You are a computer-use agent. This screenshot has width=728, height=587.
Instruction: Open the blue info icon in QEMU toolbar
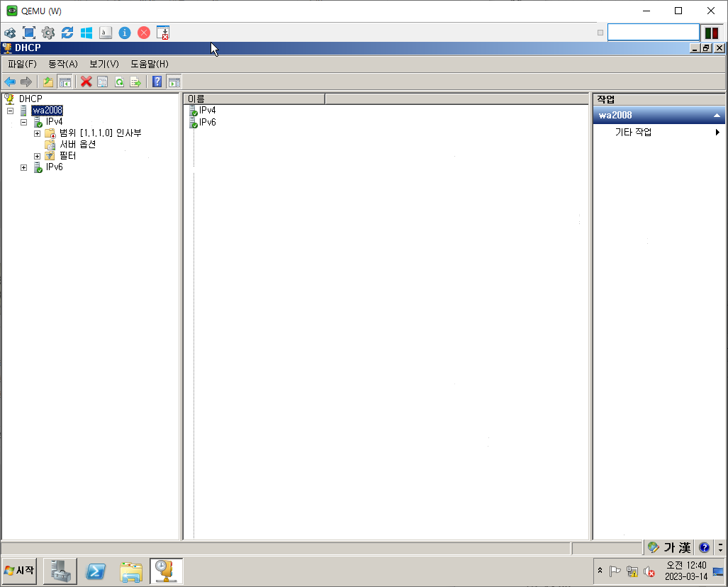[125, 33]
